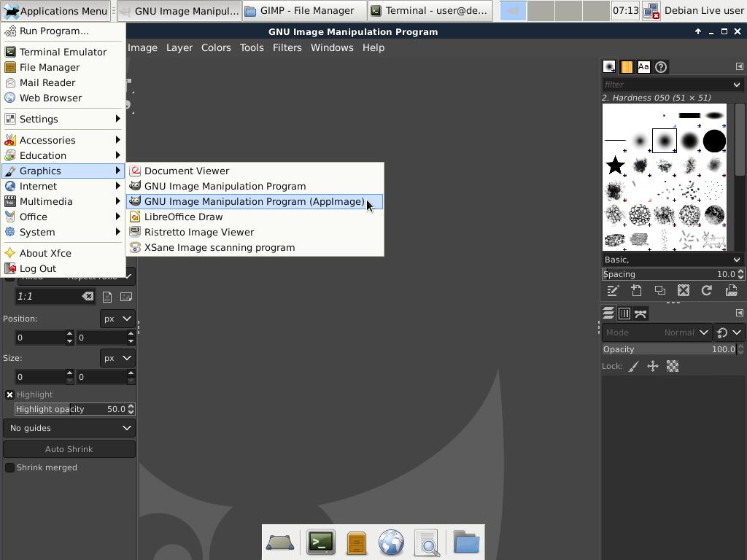Enable the Shrink merged checkbox
Screen dimensions: 747x560
pos(9,467)
